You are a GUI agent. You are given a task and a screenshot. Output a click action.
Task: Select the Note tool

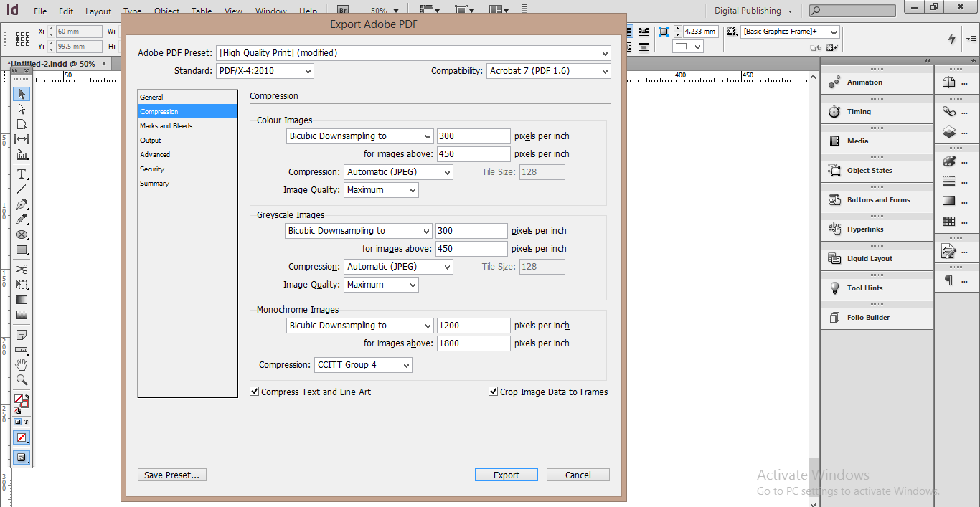click(22, 335)
